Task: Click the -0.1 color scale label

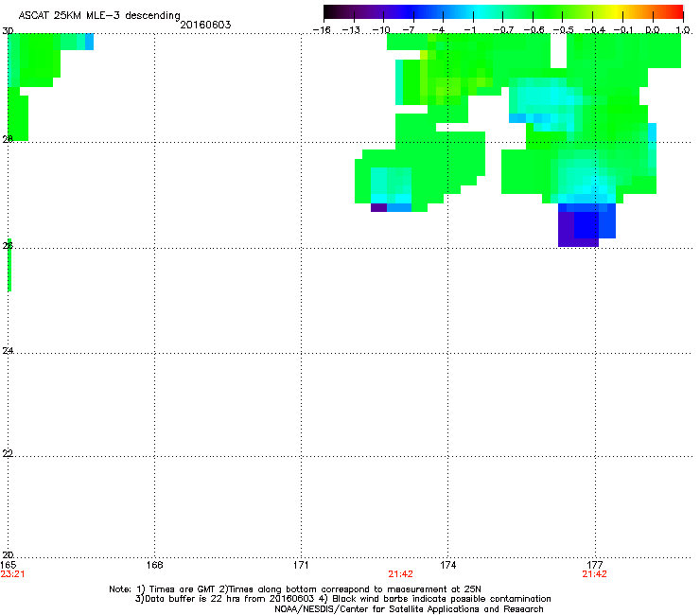Action: pyautogui.click(x=623, y=30)
